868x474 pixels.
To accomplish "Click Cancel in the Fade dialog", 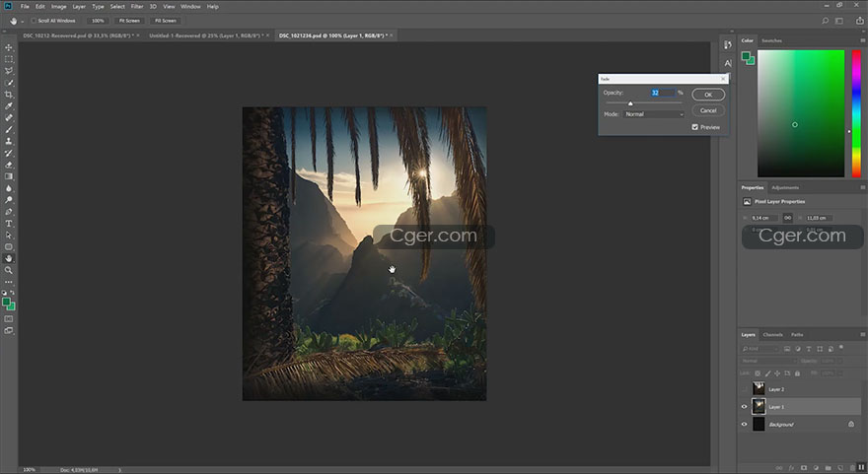I will (x=708, y=110).
